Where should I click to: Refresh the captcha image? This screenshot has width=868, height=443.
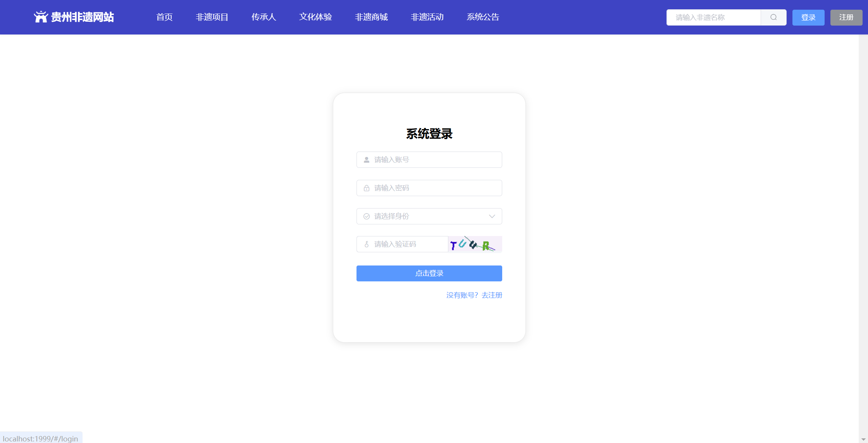(x=475, y=244)
